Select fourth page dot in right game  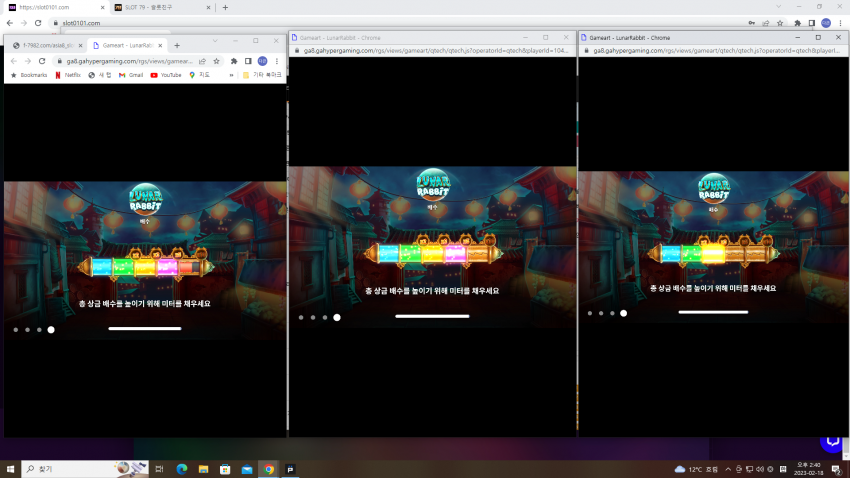point(623,313)
